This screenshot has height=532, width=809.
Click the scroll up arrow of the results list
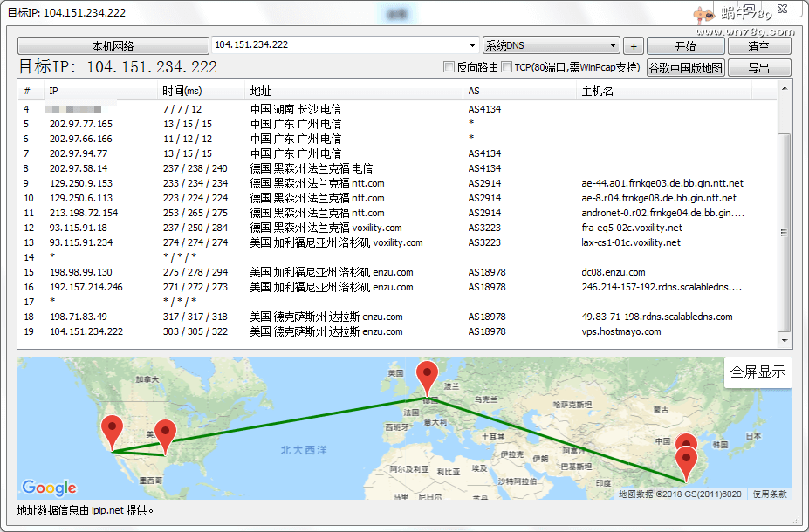pos(785,88)
